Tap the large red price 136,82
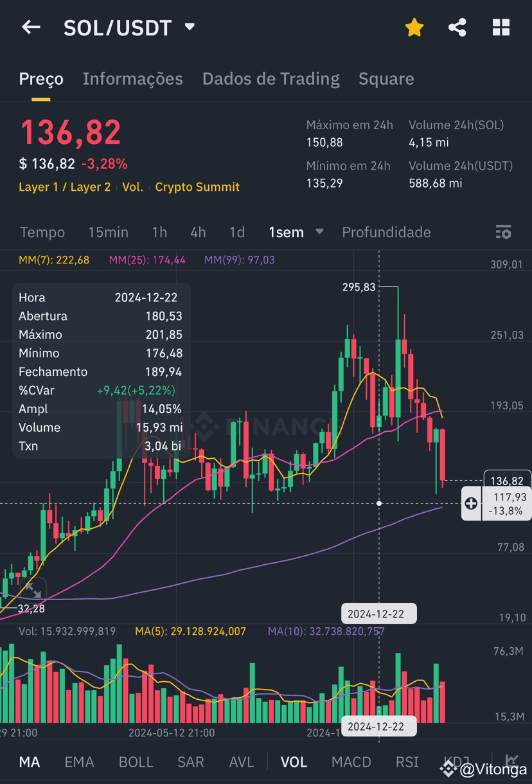 pos(70,132)
